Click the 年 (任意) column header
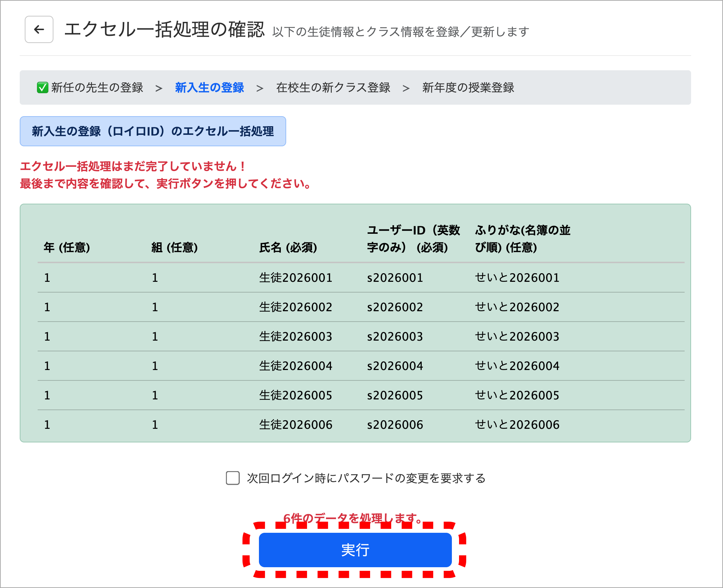The width and height of the screenshot is (723, 588). point(67,247)
